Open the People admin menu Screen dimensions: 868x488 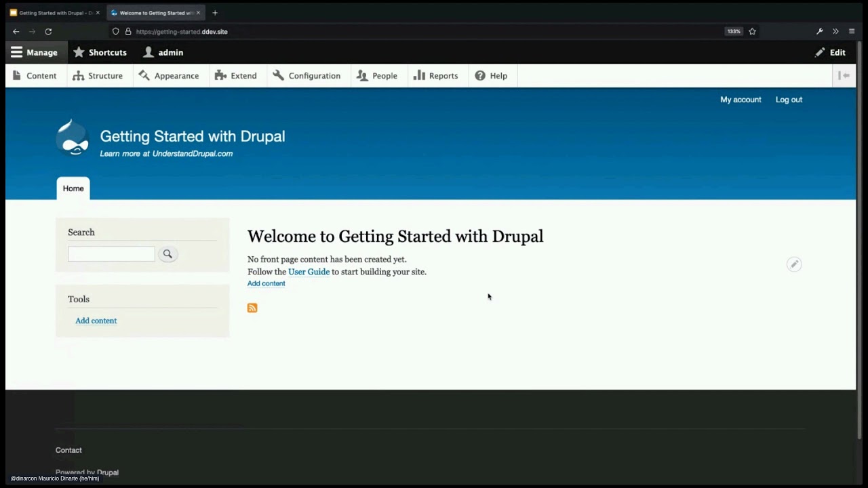(377, 76)
